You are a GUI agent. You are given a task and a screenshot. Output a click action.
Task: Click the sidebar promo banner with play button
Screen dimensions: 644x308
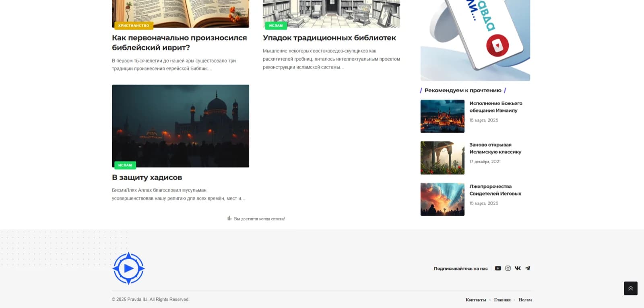(x=475, y=40)
